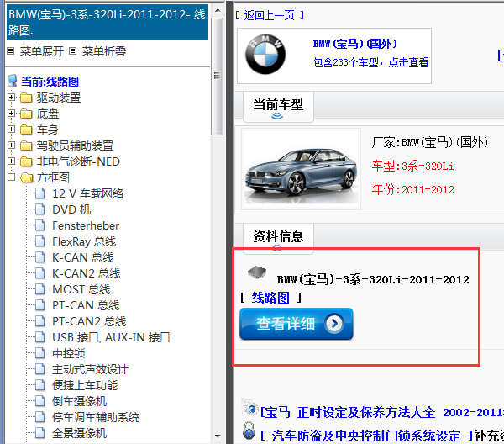Click the BMW roundel logo
The height and width of the screenshot is (444, 504).
265,55
